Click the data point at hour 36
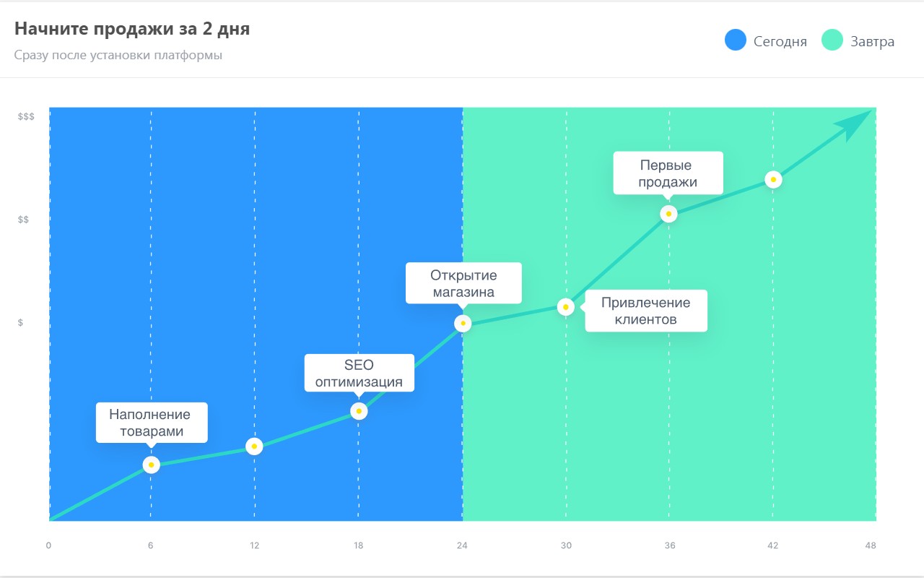Viewport: 924px width, 578px height. (669, 214)
